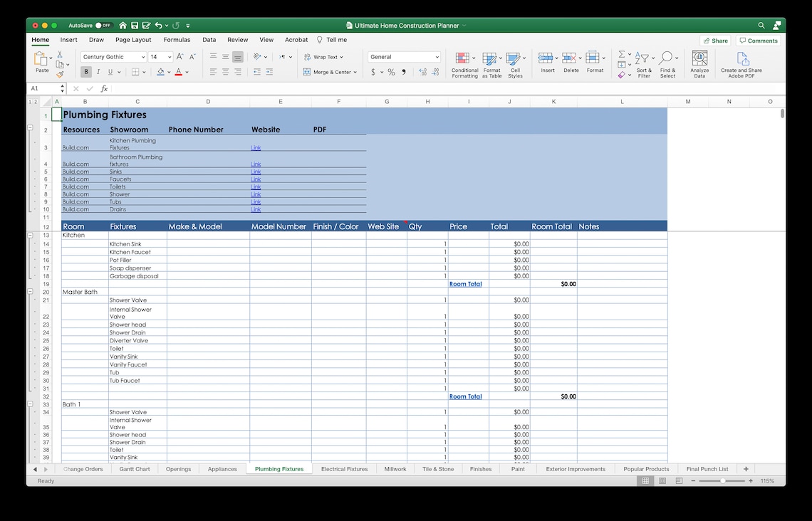812x521 pixels.
Task: Apply red font color A
Action: point(179,72)
